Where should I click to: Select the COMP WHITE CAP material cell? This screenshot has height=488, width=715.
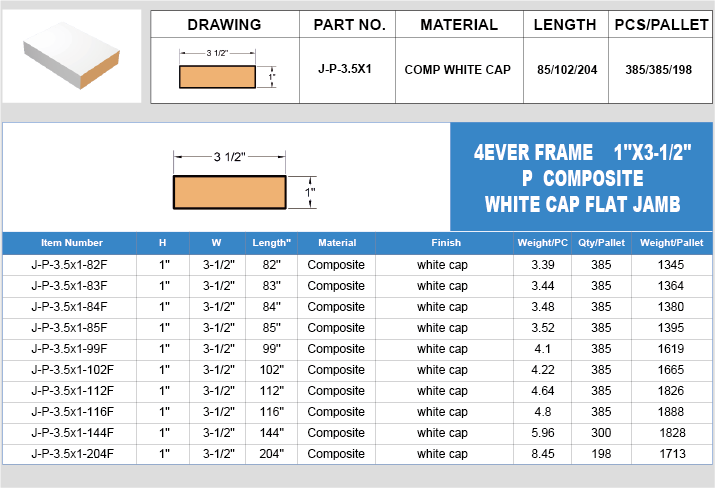pyautogui.click(x=457, y=70)
